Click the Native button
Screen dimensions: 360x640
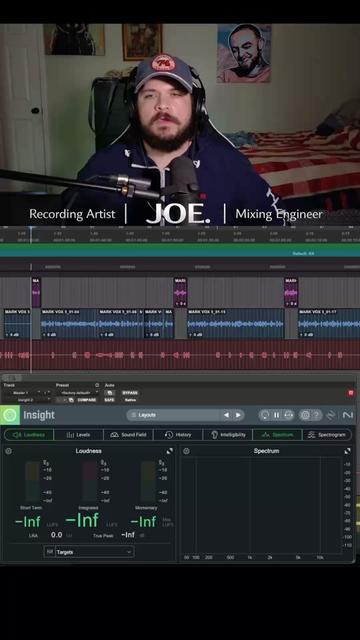[x=130, y=400]
